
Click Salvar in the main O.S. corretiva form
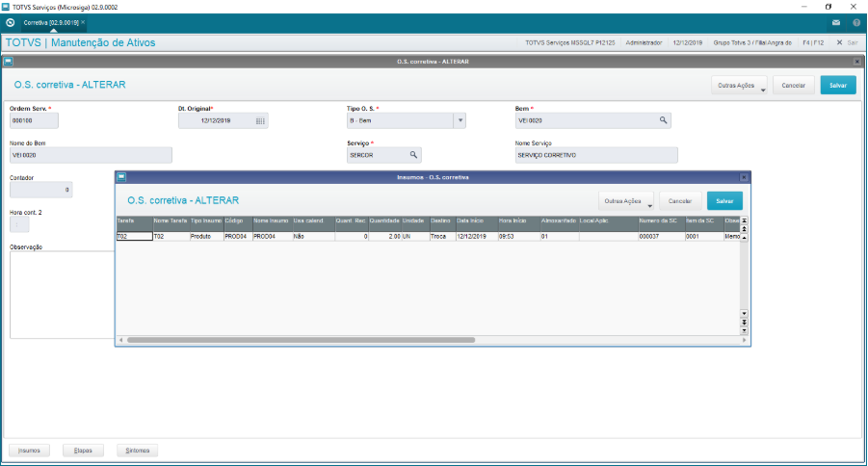point(838,86)
